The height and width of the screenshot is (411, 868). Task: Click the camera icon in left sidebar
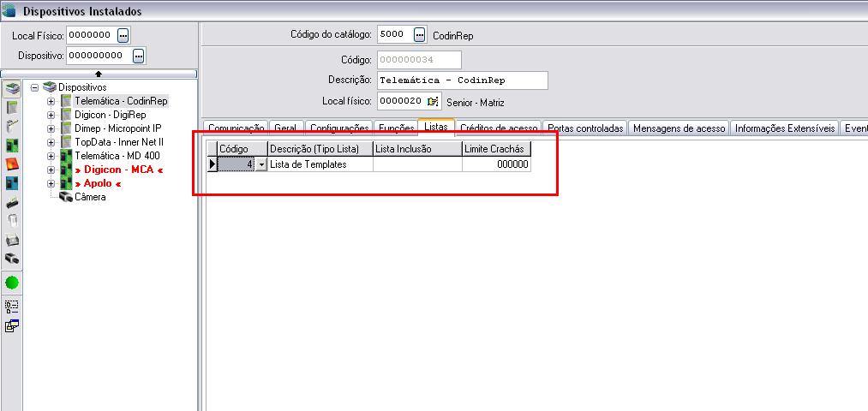[x=12, y=258]
